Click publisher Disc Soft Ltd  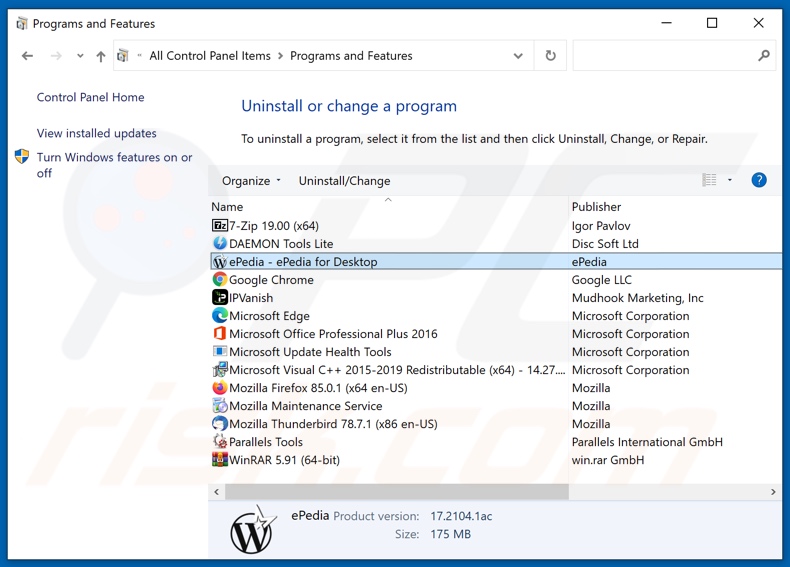click(605, 244)
